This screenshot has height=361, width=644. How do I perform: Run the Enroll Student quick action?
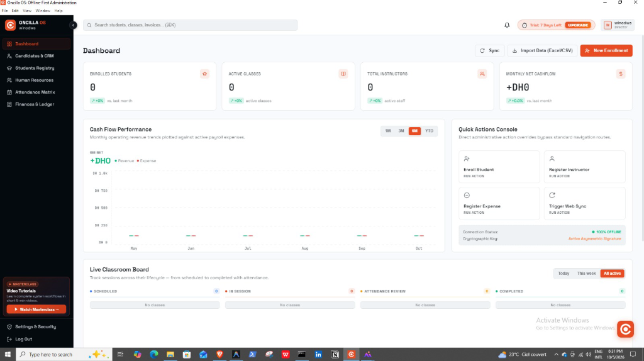coord(499,167)
